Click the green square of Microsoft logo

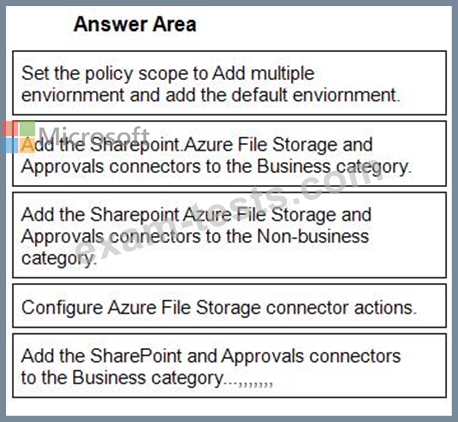(x=27, y=129)
